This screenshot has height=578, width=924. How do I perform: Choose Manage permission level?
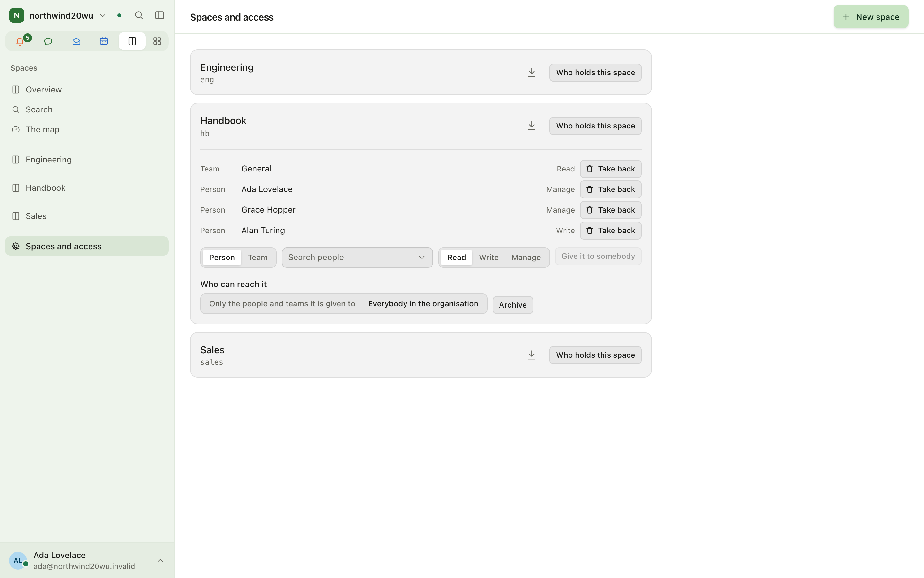point(526,257)
